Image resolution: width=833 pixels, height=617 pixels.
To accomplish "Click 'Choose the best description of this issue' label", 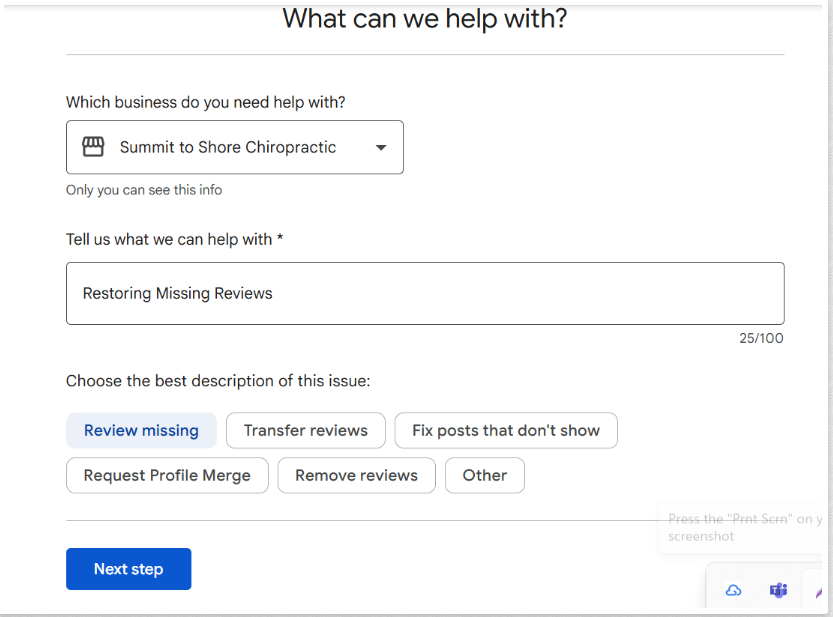I will coord(218,381).
